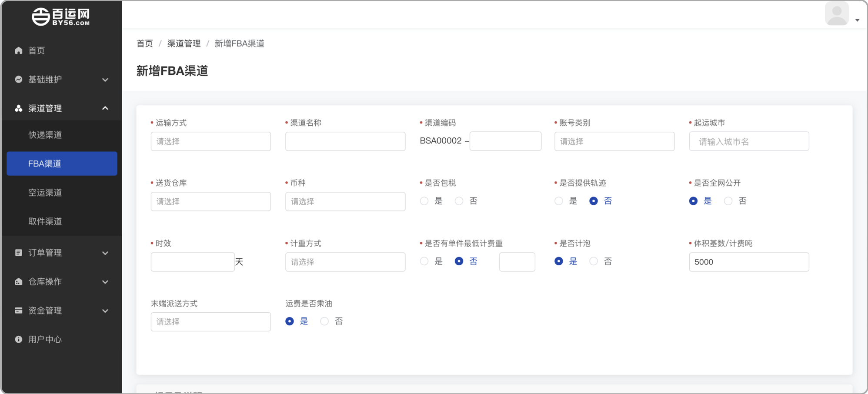Select 快递渠道 in the sidebar
This screenshot has width=868, height=394.
point(45,135)
